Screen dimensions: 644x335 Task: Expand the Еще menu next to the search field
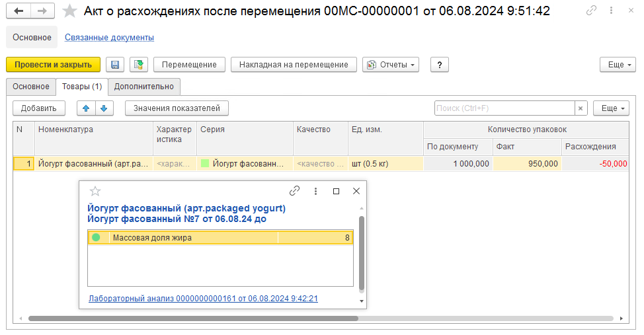click(x=611, y=108)
